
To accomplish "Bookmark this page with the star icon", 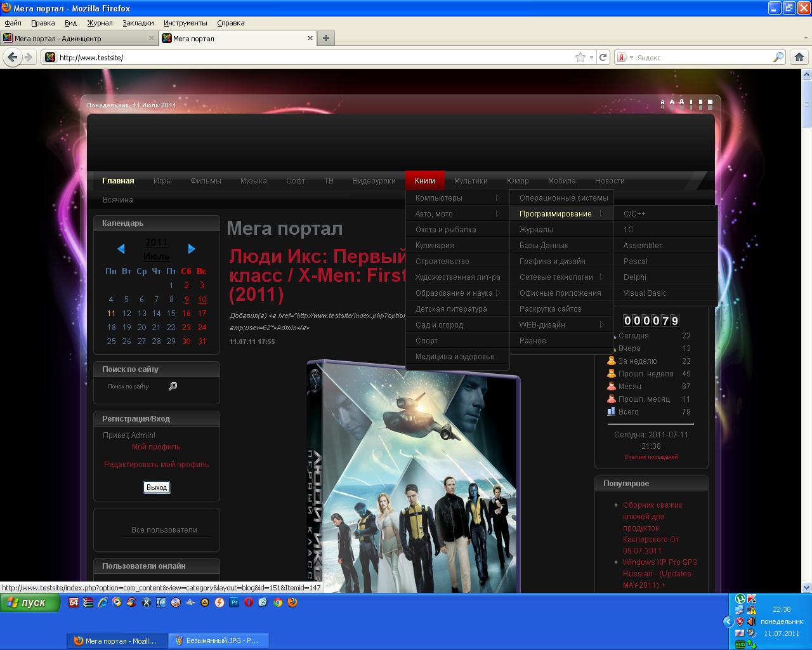I will (580, 57).
